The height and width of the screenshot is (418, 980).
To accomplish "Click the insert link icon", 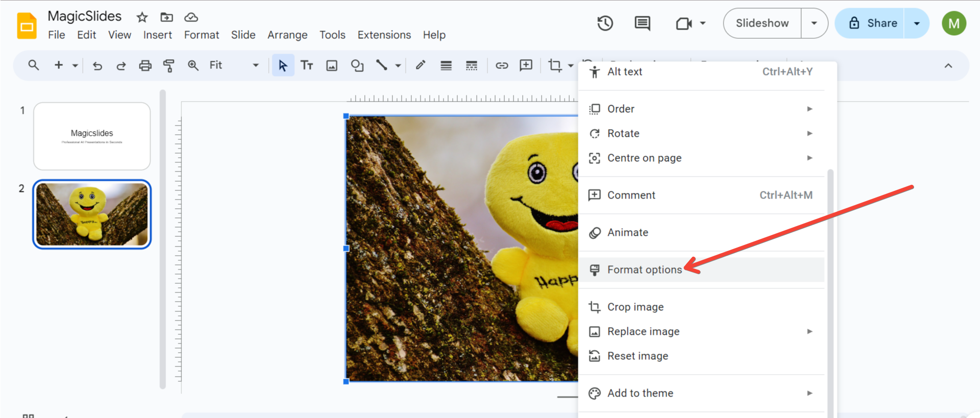I will click(502, 65).
